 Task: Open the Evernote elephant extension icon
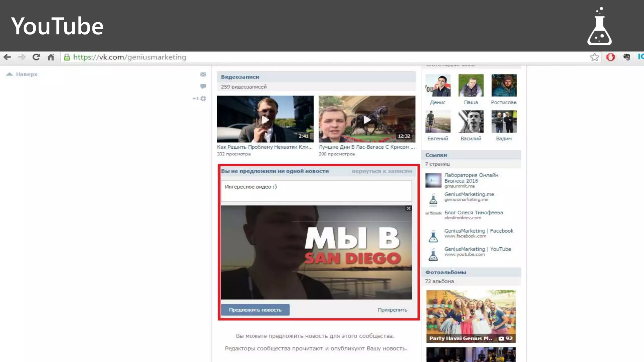pos(627,57)
